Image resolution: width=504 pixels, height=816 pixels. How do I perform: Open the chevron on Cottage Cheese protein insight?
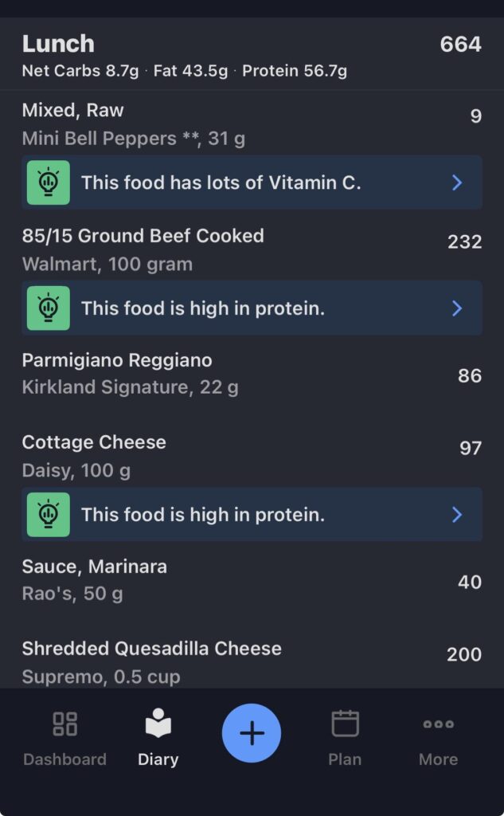click(x=457, y=515)
